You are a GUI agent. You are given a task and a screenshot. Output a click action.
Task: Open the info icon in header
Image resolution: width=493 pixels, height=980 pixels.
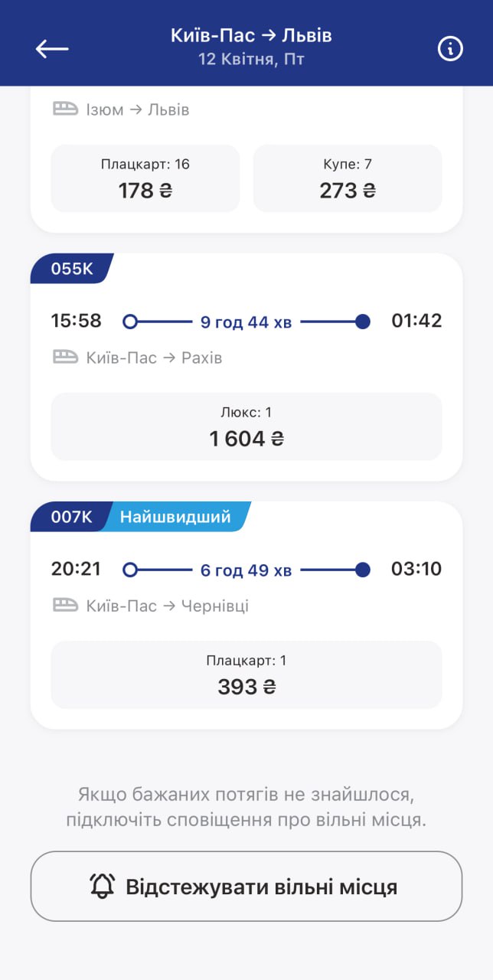(450, 48)
